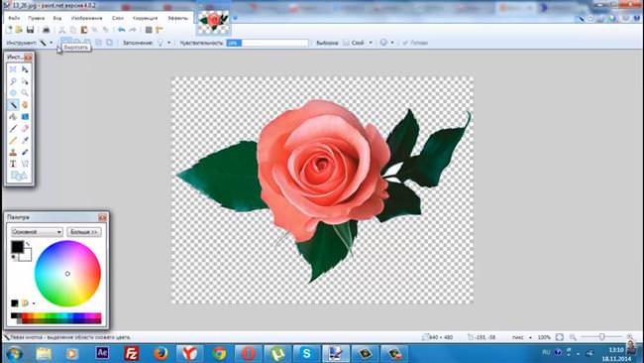
Task: Close the Инструменты tools window
Action: (28, 58)
